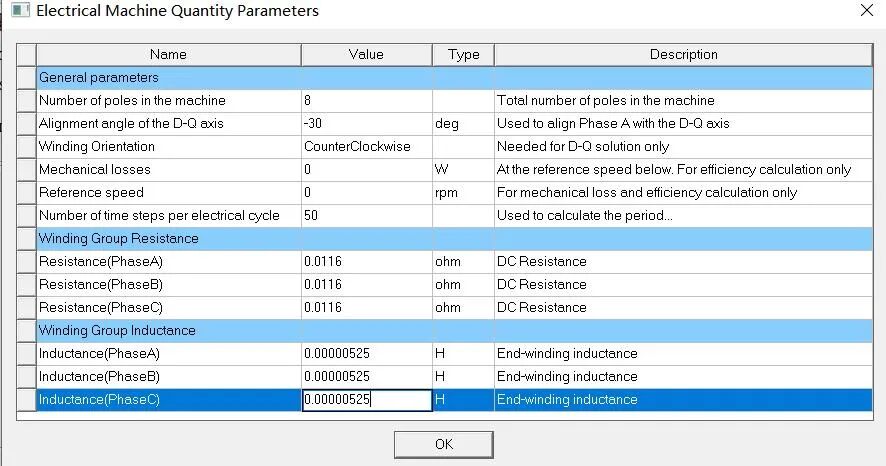This screenshot has width=886, height=466.
Task: Click End-winding inductance description of Inductance(PhaseB)
Action: 684,377
